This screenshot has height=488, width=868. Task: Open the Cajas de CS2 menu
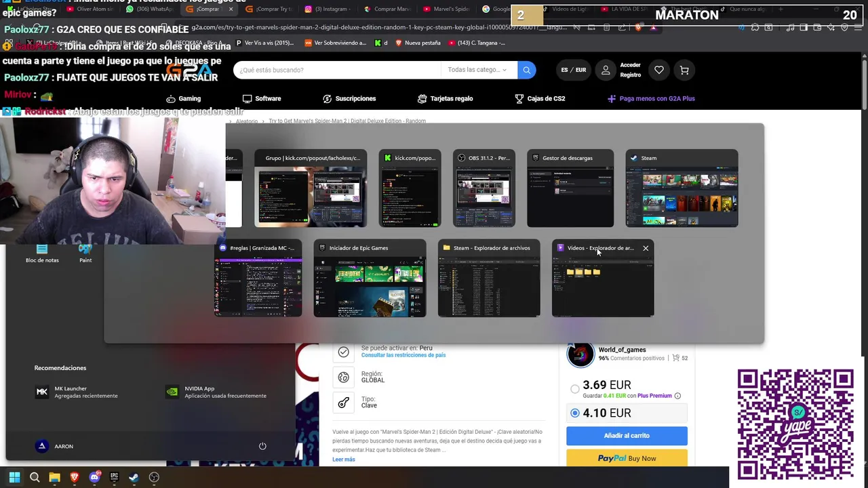(x=540, y=98)
